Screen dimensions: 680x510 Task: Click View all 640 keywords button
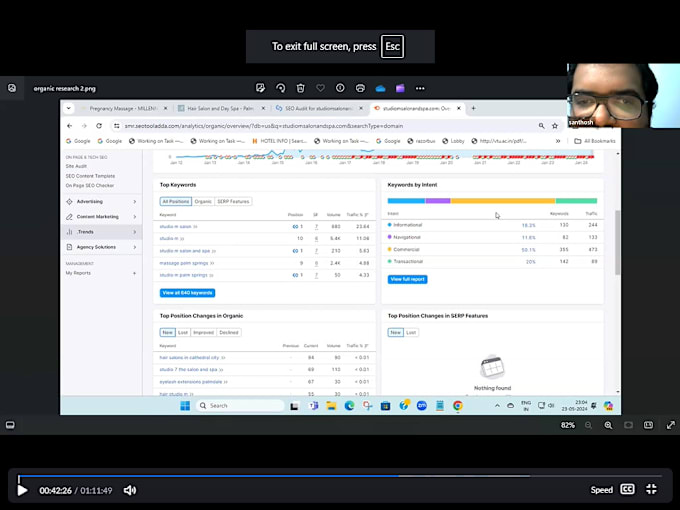(x=187, y=293)
